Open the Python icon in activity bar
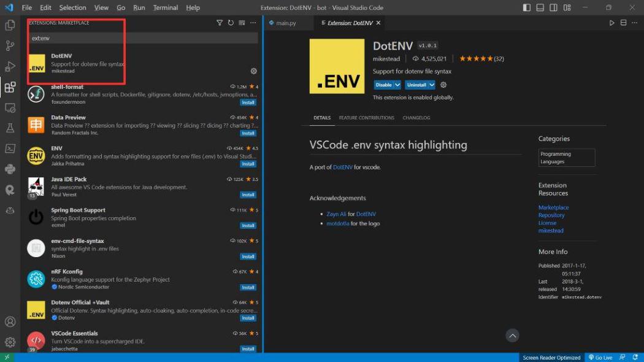 (x=10, y=169)
